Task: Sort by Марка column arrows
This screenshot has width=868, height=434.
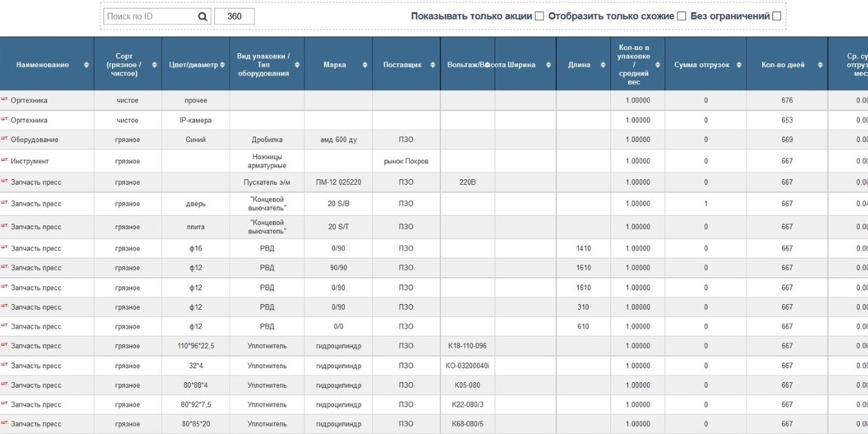Action: pos(365,65)
